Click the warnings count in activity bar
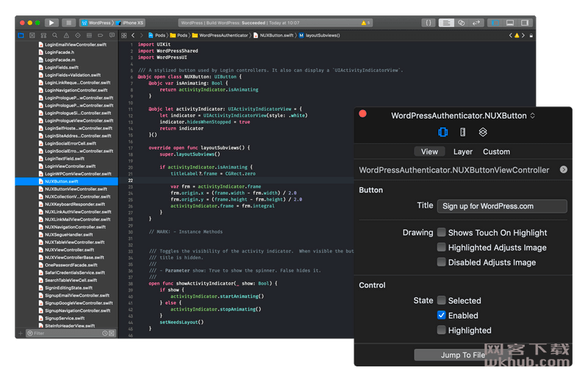Image resolution: width=588 pixels, height=381 pixels. point(365,23)
